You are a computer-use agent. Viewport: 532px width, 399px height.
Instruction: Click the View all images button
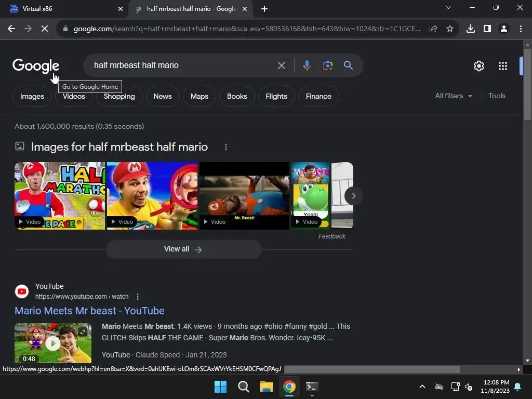(x=183, y=249)
